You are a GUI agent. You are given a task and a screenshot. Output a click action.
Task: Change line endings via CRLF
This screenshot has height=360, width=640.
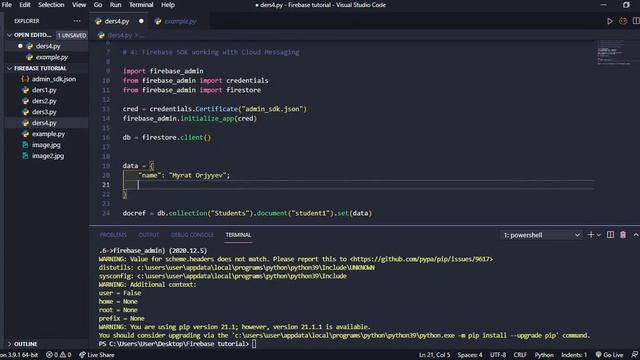520,355
